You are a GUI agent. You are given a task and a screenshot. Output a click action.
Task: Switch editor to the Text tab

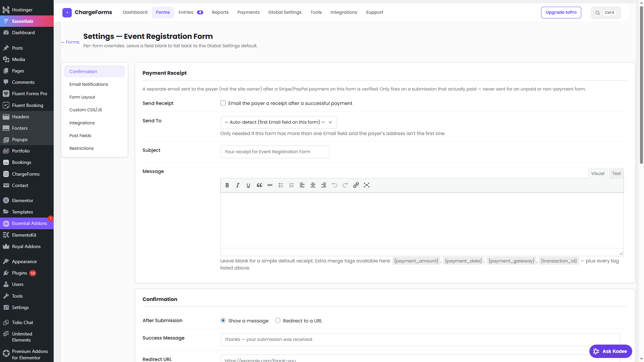coord(616,173)
